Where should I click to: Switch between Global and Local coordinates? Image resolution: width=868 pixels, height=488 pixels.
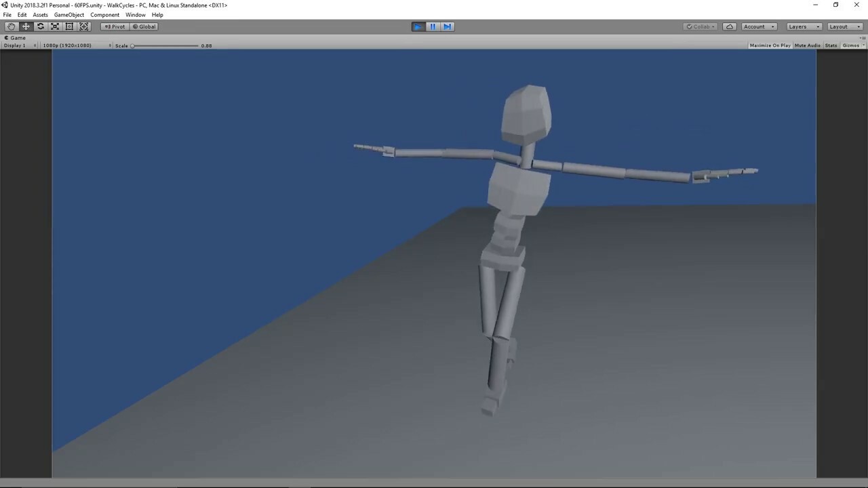click(144, 26)
